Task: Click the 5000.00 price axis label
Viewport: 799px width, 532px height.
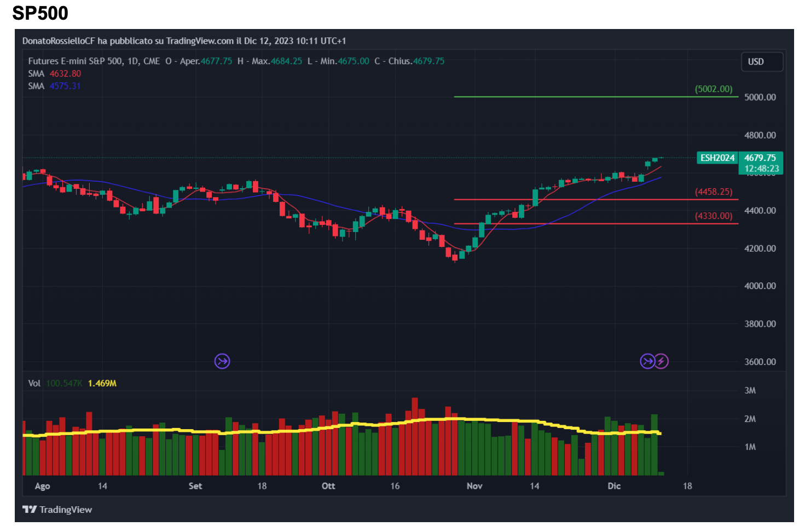Action: (760, 97)
